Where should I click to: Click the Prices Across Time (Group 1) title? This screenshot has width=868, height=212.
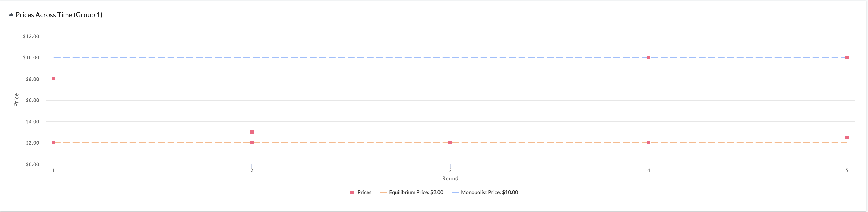[59, 15]
